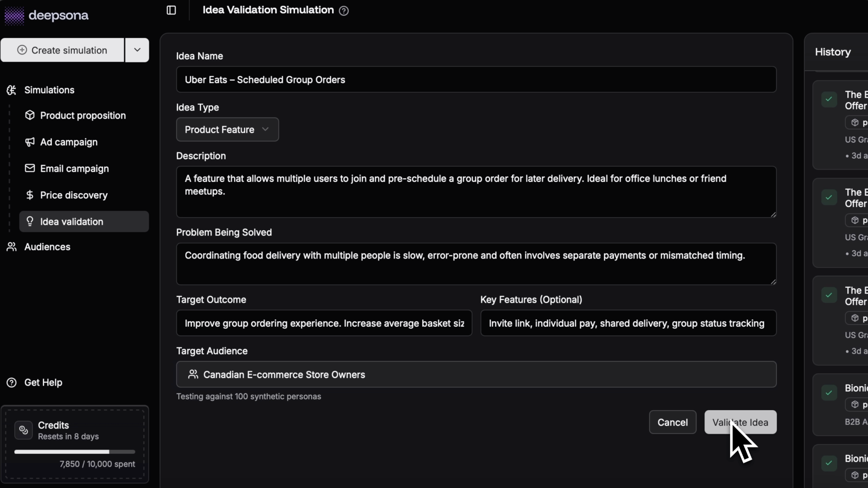Click the help icon beside Idea Validation Simulation
The width and height of the screenshot is (868, 488).
tap(344, 11)
